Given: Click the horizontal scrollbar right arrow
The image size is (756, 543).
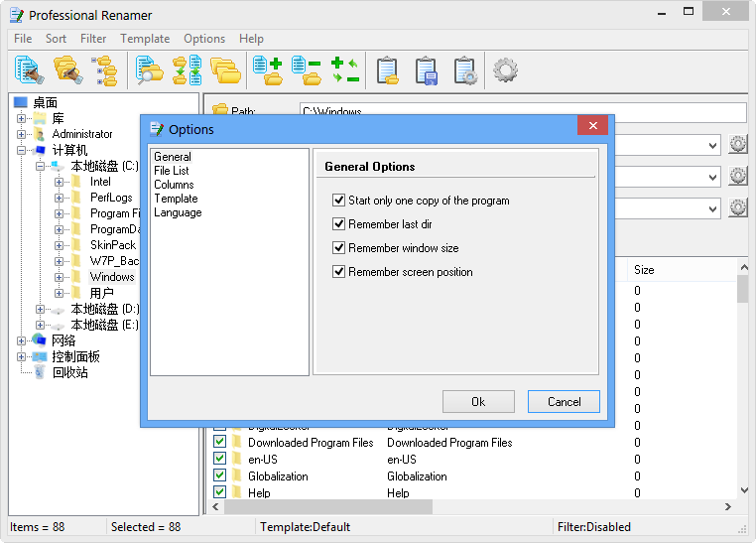Looking at the screenshot, I should coord(727,507).
